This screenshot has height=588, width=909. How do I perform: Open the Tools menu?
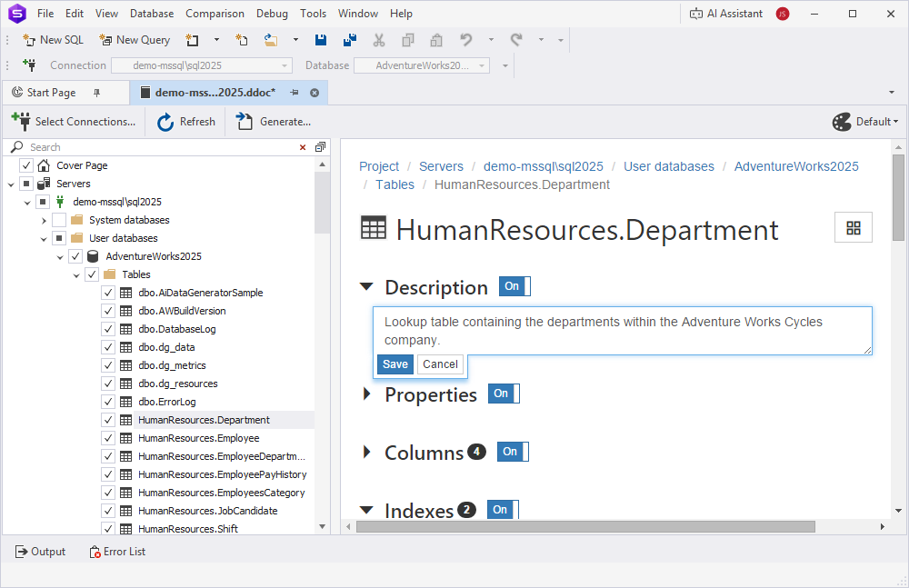coord(313,14)
